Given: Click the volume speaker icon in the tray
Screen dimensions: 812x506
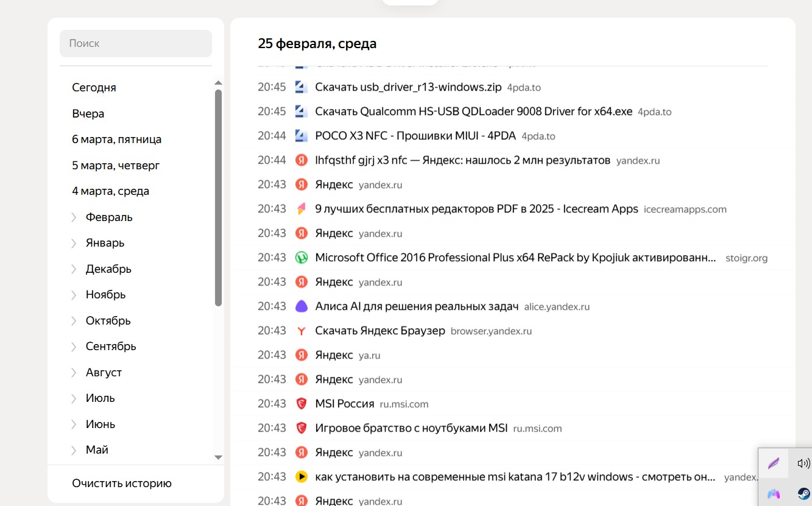Looking at the screenshot, I should pyautogui.click(x=803, y=463).
